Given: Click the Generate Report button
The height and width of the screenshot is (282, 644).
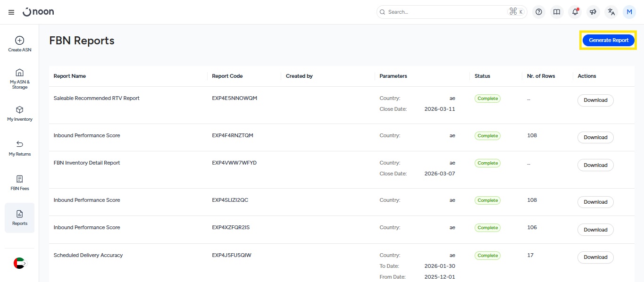Looking at the screenshot, I should click(609, 41).
